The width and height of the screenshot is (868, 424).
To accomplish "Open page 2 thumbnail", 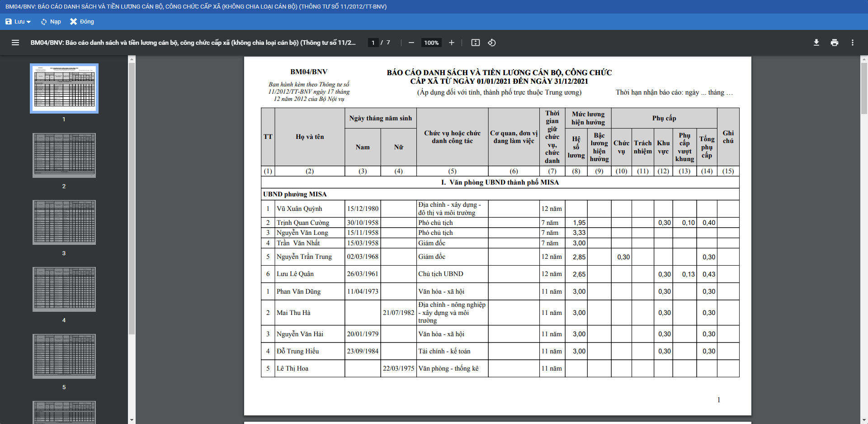I will (64, 155).
